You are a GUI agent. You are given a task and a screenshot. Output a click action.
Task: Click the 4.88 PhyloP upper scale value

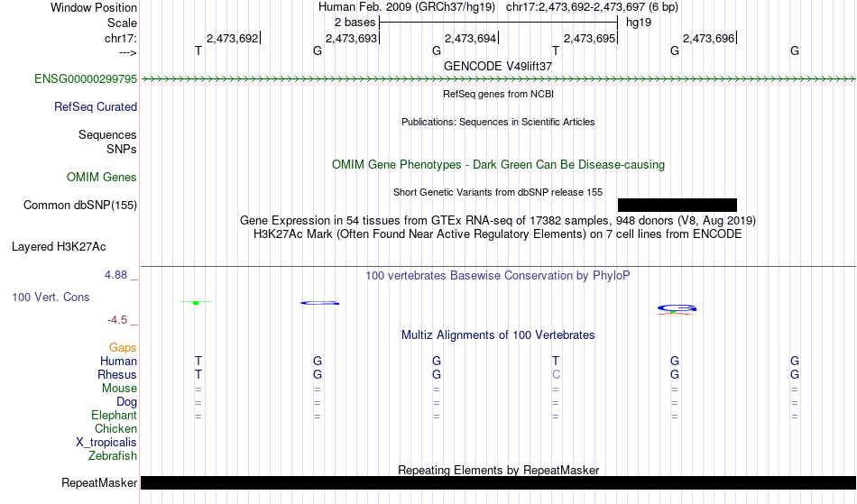pyautogui.click(x=115, y=275)
